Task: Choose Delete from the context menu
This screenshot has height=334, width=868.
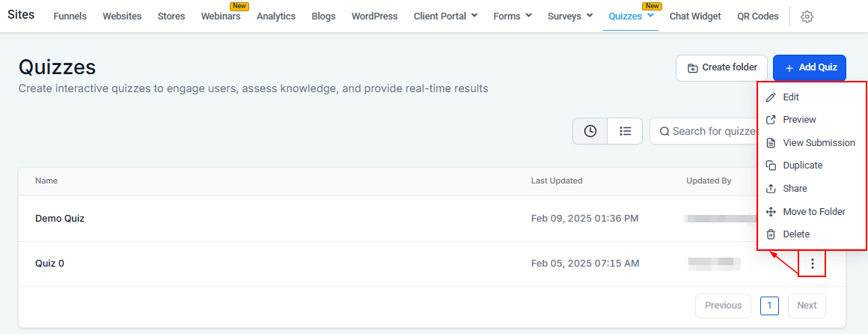Action: coord(797,234)
